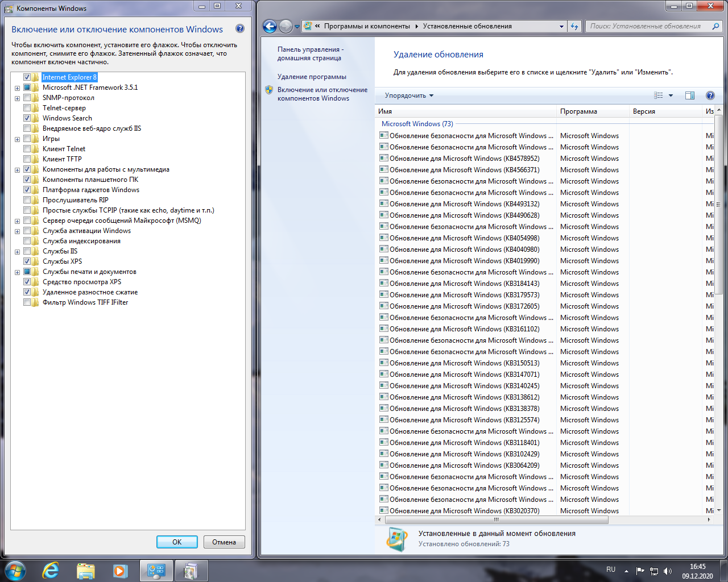Screen dimensions: 728x582
Task: Enable Фильтр Windows TIFF IFilter checkbox
Action: [27, 302]
